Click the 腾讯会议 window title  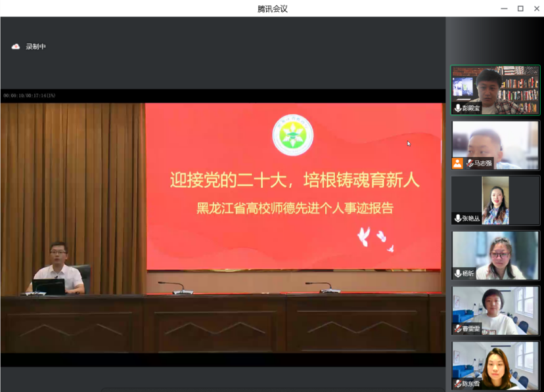(x=273, y=9)
